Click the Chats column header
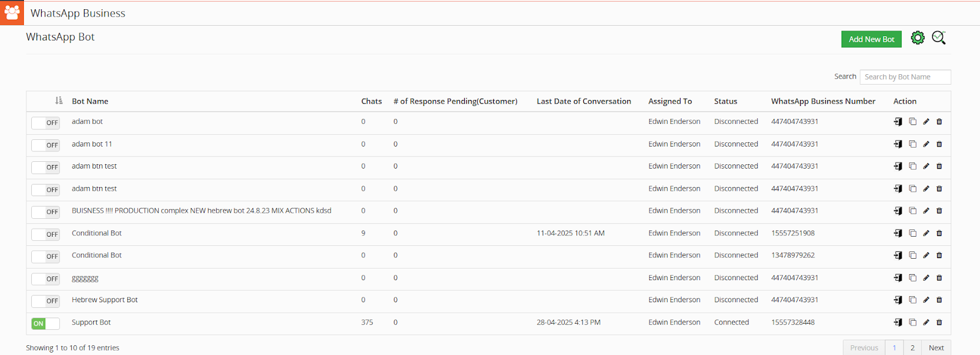 coord(371,101)
